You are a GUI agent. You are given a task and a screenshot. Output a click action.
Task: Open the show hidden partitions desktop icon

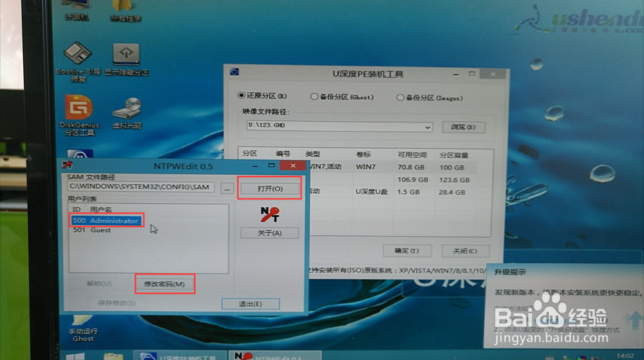[x=126, y=60]
